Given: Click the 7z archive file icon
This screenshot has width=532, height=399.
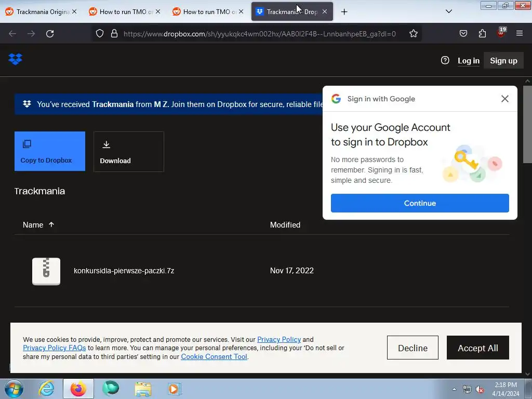Looking at the screenshot, I should 46,271.
